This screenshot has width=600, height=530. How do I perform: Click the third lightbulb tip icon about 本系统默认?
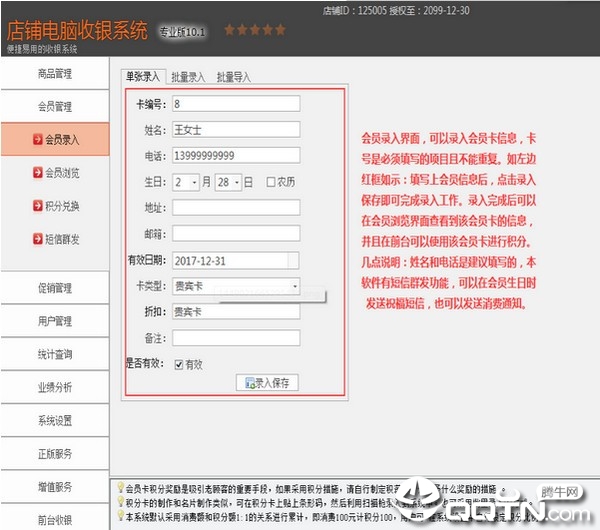click(121, 516)
